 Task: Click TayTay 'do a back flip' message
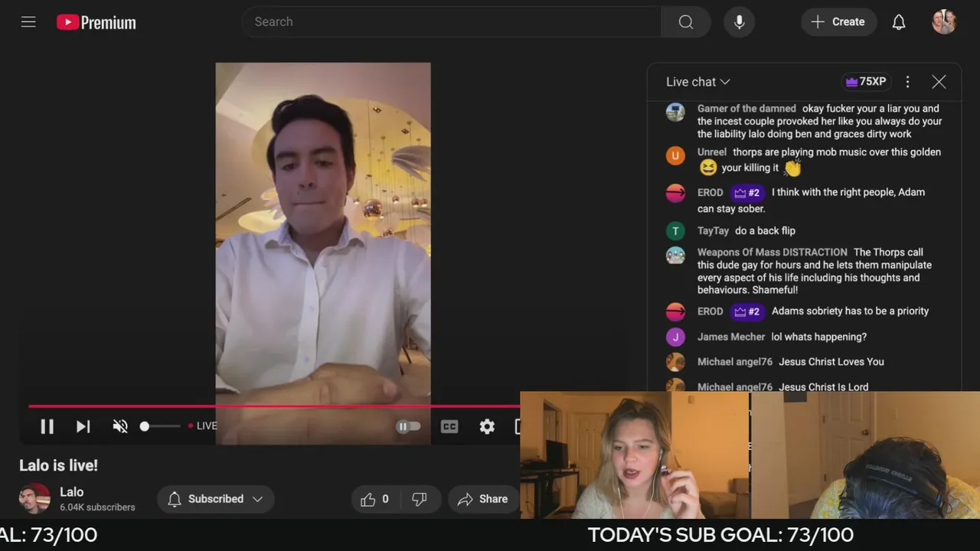pyautogui.click(x=765, y=230)
